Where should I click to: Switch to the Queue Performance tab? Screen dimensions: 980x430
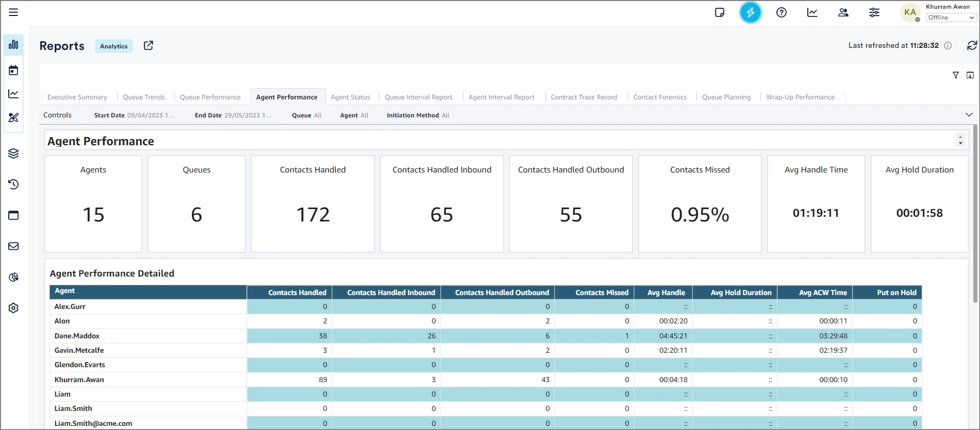210,97
